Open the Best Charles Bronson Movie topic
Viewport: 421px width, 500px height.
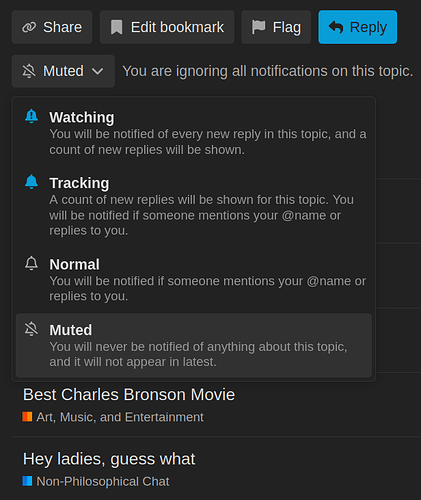[129, 395]
